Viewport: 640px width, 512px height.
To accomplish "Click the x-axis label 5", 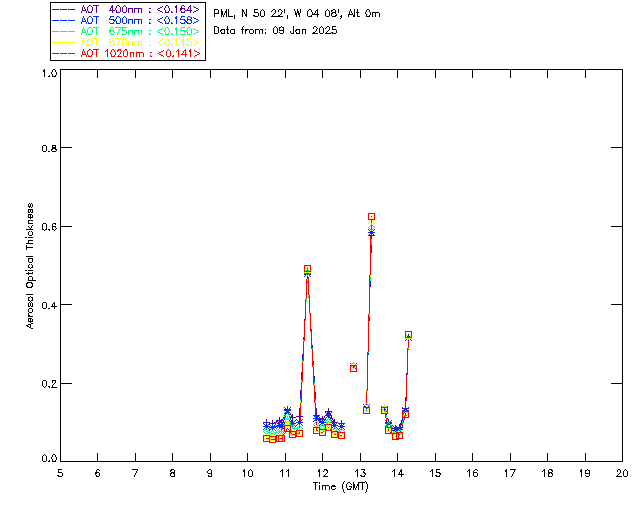I will coord(60,473).
